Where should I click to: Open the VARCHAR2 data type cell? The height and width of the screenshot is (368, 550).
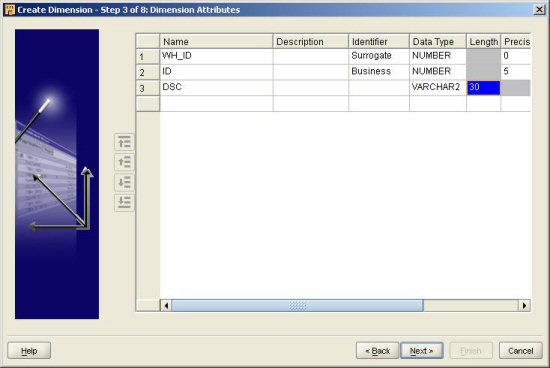438,88
